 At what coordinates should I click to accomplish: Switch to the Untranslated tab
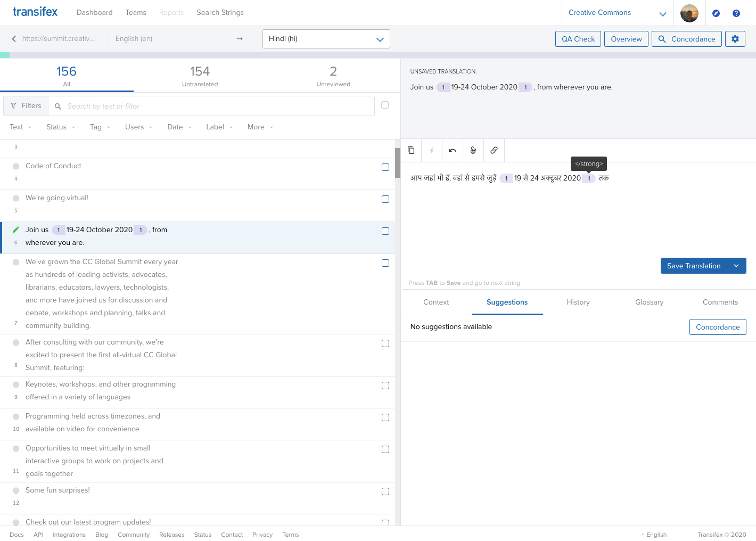[200, 75]
